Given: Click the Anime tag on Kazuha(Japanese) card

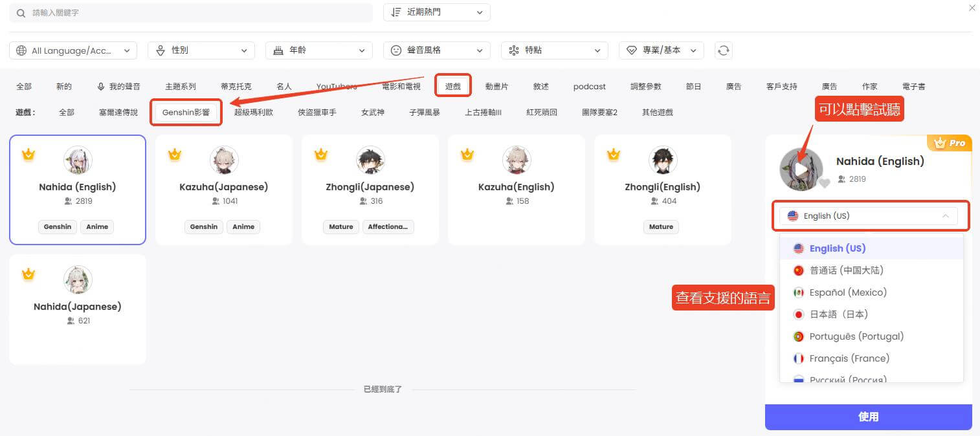Looking at the screenshot, I should tap(243, 226).
